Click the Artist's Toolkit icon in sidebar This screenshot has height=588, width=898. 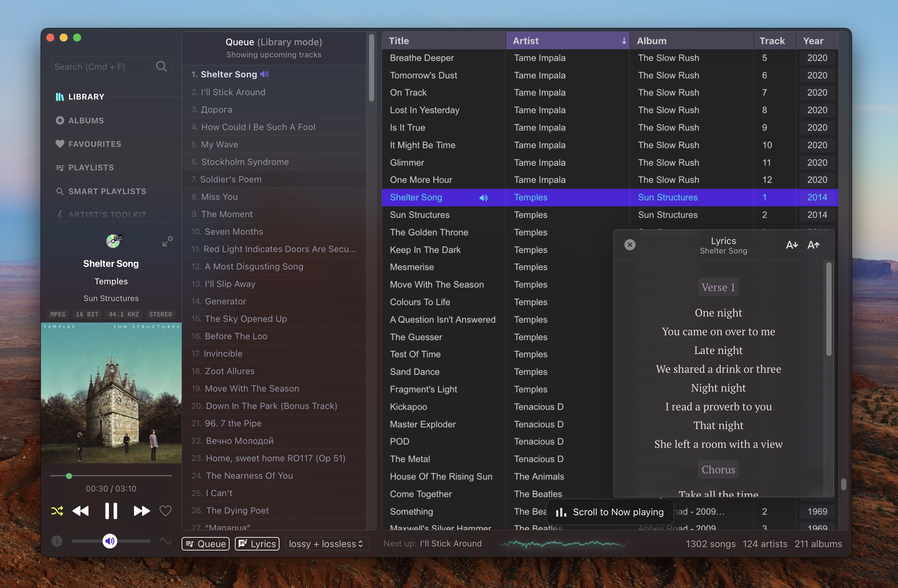[60, 214]
